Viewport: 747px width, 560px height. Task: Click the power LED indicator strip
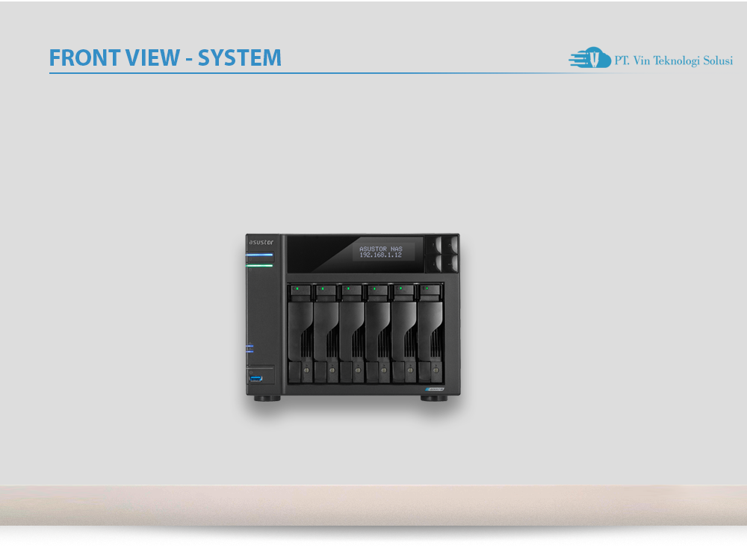point(259,255)
